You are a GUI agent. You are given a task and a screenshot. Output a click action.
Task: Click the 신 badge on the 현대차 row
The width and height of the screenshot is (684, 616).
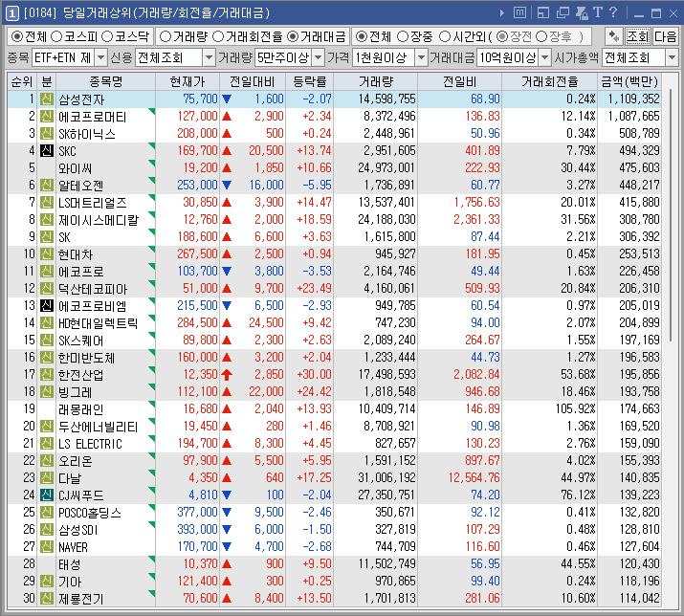[47, 253]
